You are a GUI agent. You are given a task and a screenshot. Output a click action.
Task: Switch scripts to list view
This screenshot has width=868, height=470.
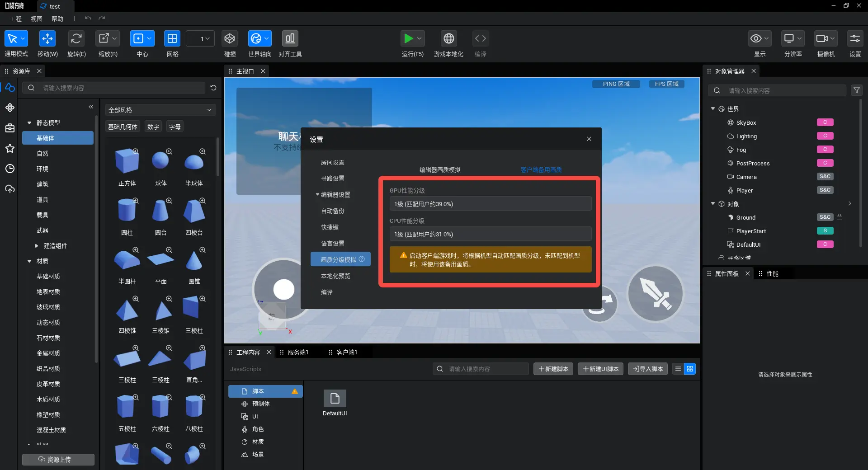[678, 369]
